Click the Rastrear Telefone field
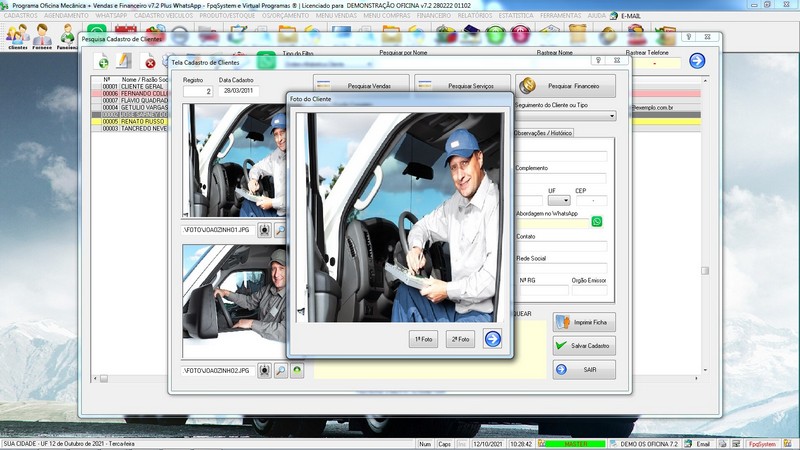Viewport: 800px width, 450px height. coord(654,63)
